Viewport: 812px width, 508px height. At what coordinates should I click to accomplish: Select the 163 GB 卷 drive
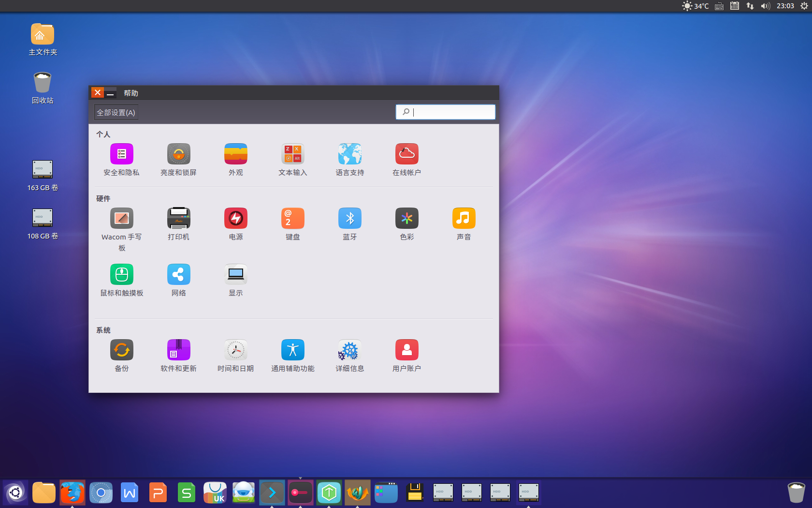tap(43, 176)
